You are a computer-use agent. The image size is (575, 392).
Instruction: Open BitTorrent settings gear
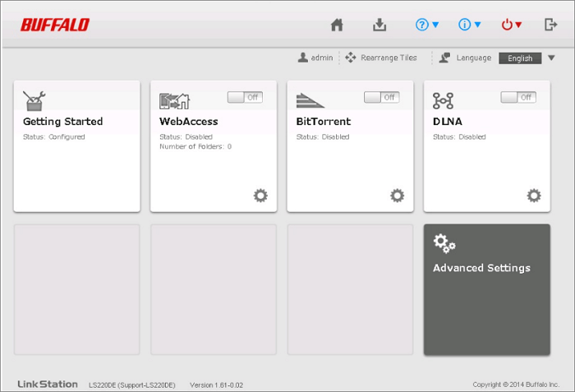pos(397,195)
